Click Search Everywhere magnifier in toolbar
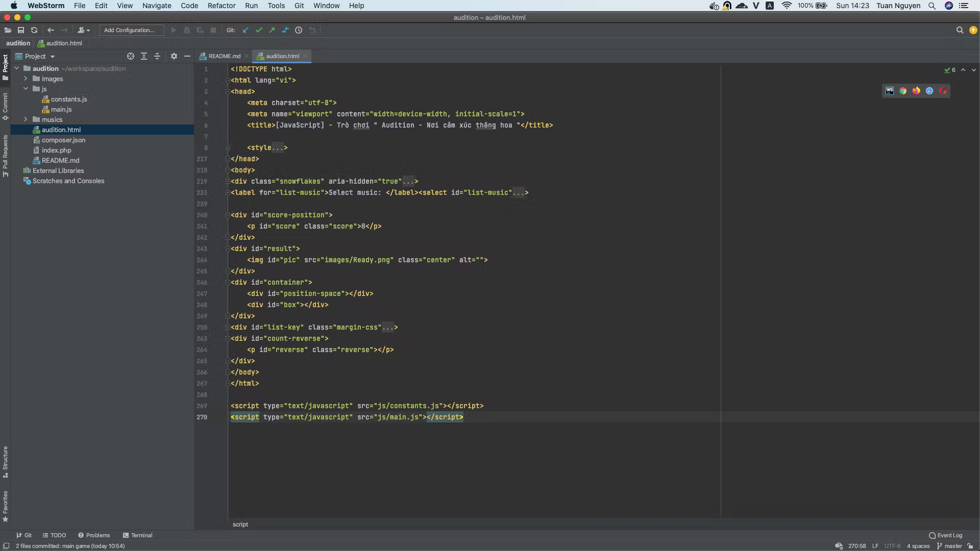980x551 pixels. pos(959,30)
